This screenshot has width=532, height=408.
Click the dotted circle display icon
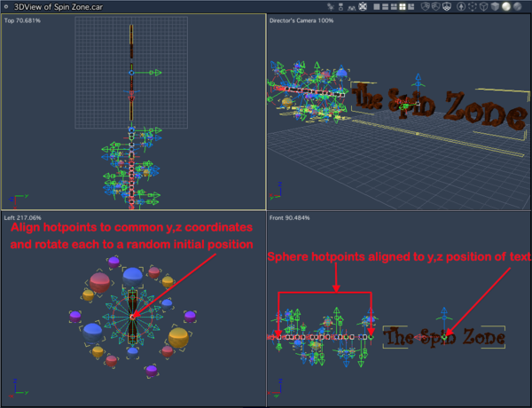(x=473, y=6)
